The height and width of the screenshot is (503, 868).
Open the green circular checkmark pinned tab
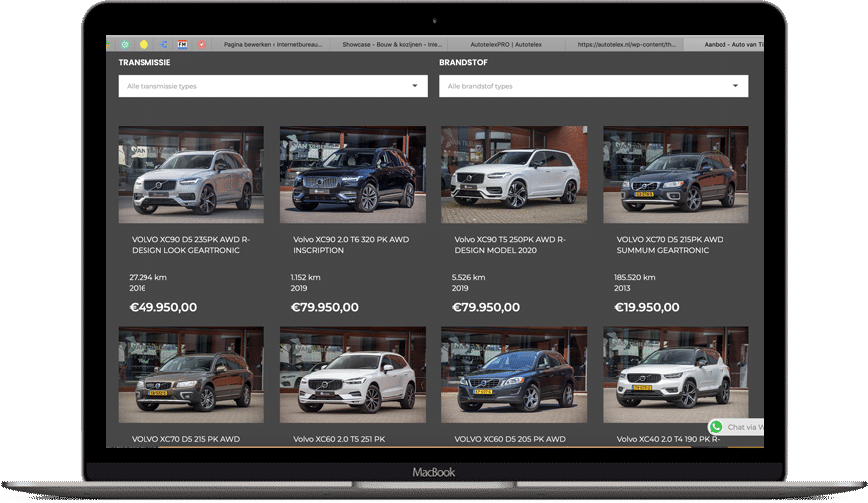(126, 44)
